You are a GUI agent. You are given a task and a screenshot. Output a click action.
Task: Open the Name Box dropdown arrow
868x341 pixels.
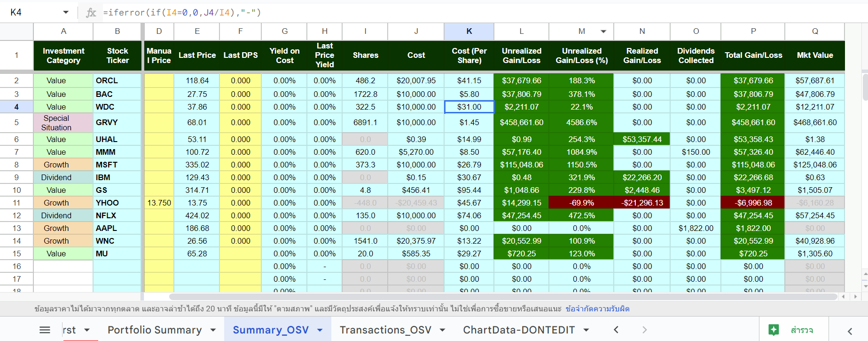coord(66,12)
